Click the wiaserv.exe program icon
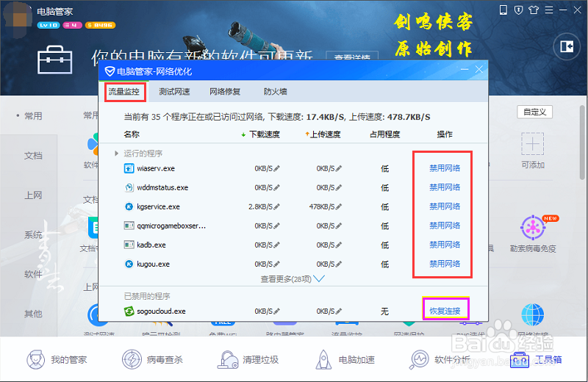 click(129, 168)
